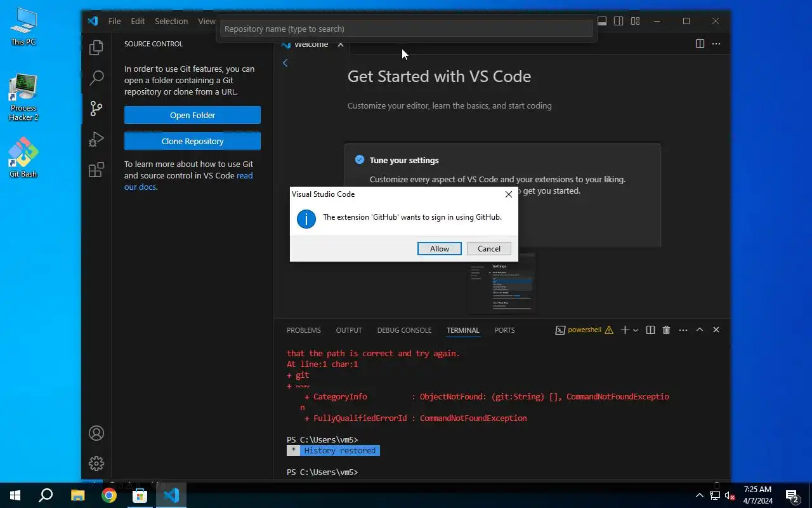Open This PC desktop icon

pyautogui.click(x=23, y=27)
